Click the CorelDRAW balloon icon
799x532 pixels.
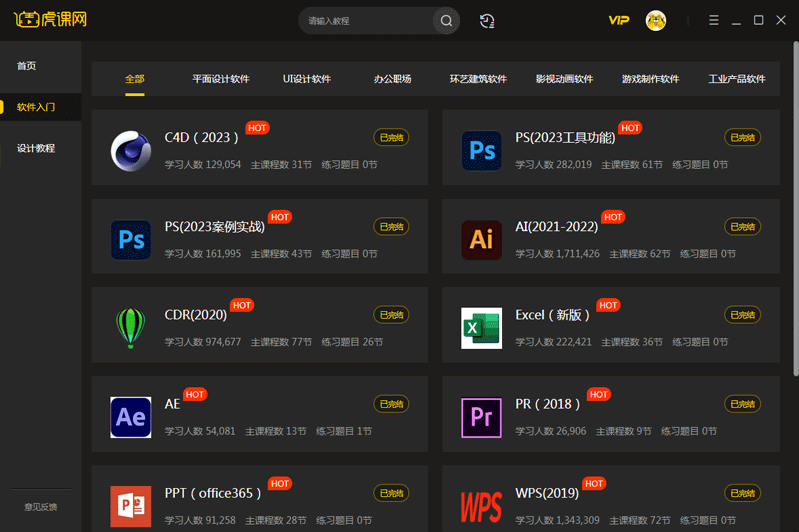click(131, 328)
